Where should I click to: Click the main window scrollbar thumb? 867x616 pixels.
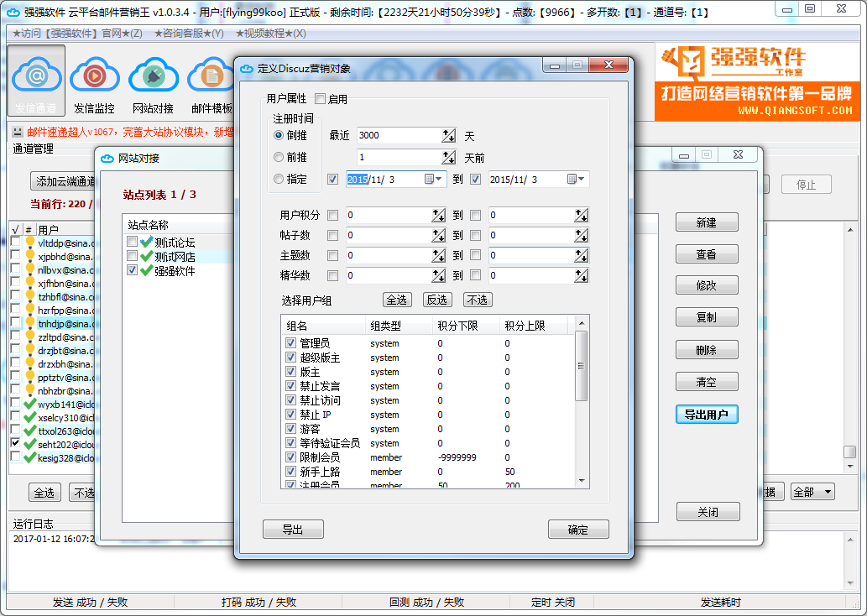[x=850, y=452]
